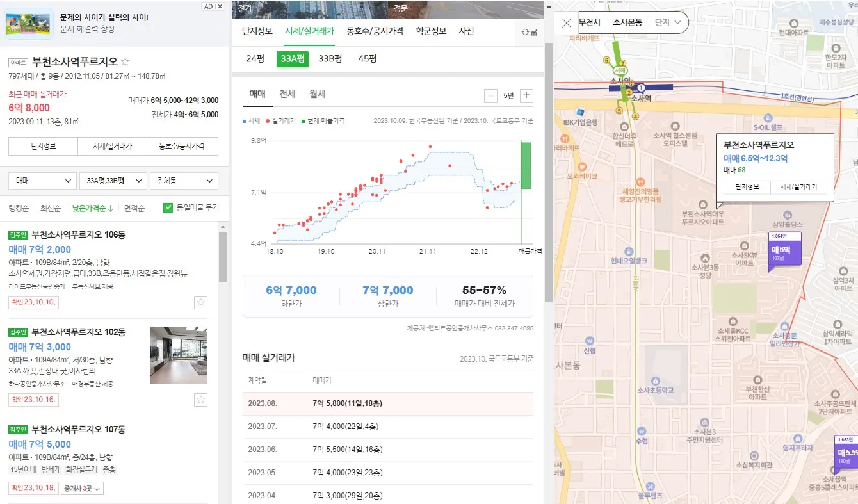Toggle the ㎡ unit conversion icon
Image resolution: width=858 pixels, height=504 pixels.
coord(530,32)
